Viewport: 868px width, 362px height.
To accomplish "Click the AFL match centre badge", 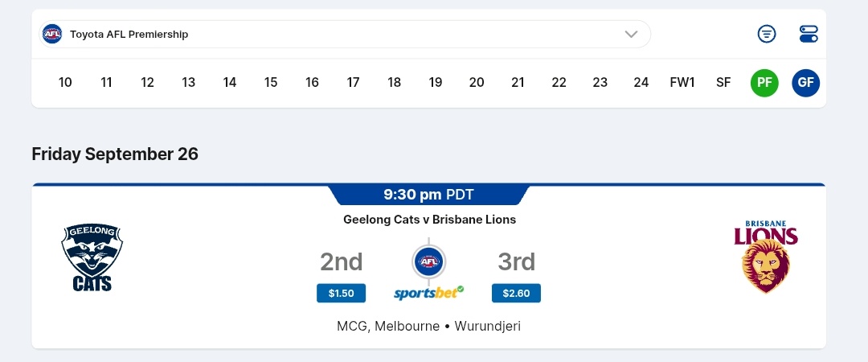I will click(428, 261).
